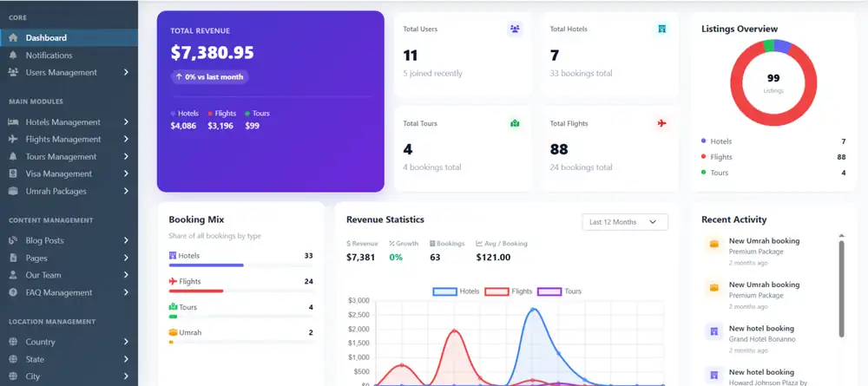
Task: Click Hotels icon in Booking Mix
Action: (173, 256)
